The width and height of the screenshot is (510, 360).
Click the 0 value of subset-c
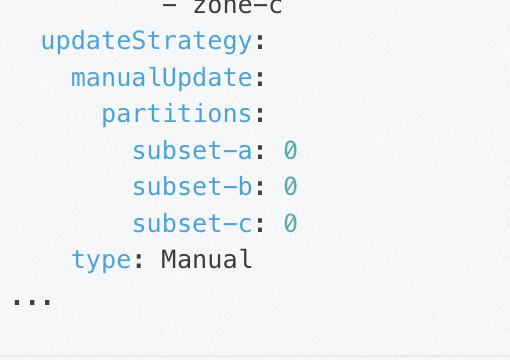(x=290, y=223)
